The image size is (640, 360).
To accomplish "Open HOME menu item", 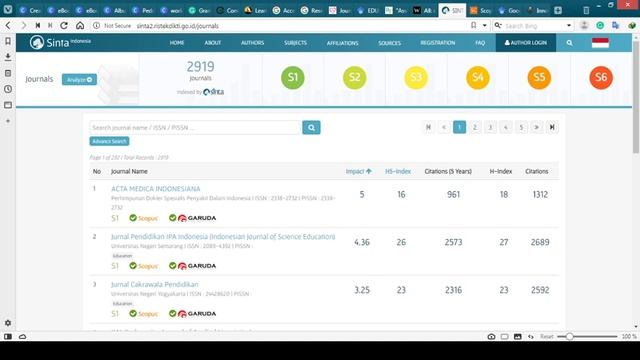I will pyautogui.click(x=177, y=43).
